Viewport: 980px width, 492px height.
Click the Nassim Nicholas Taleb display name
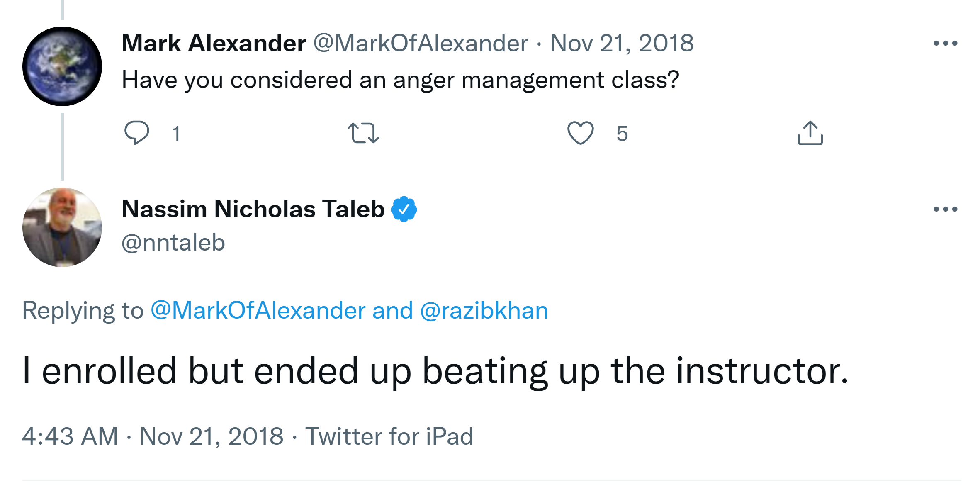(x=253, y=209)
